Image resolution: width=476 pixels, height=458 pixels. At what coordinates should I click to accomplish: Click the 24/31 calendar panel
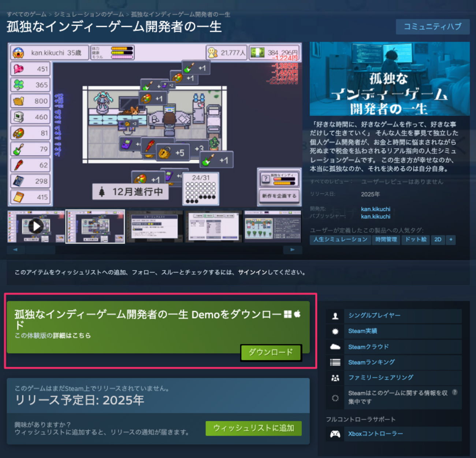click(x=201, y=189)
